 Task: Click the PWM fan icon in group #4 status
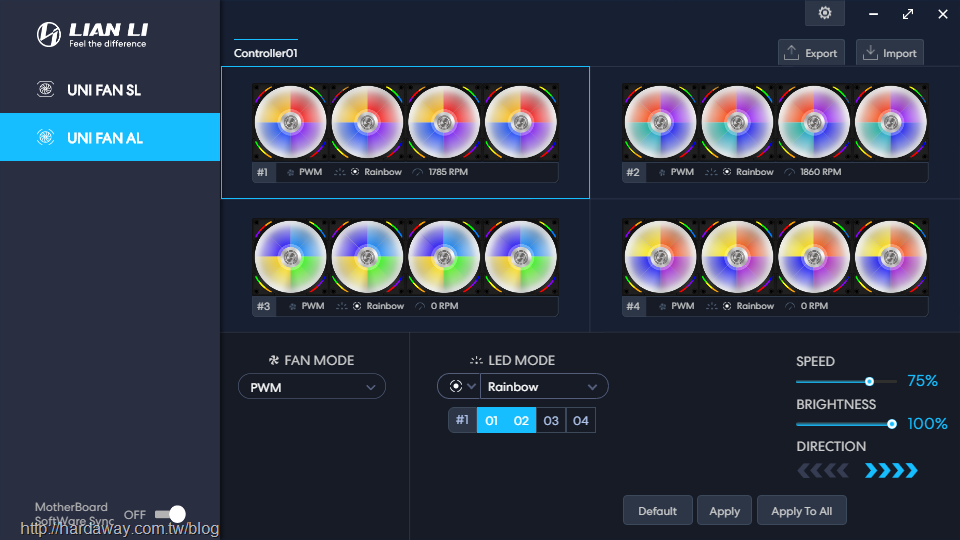pyautogui.click(x=662, y=307)
